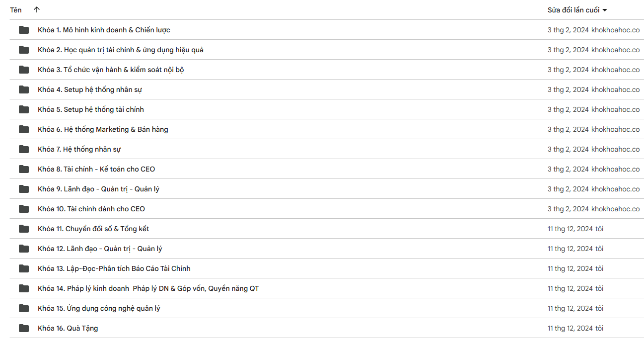
Task: Select the folder icon for Khóa 6
Action: (24, 129)
